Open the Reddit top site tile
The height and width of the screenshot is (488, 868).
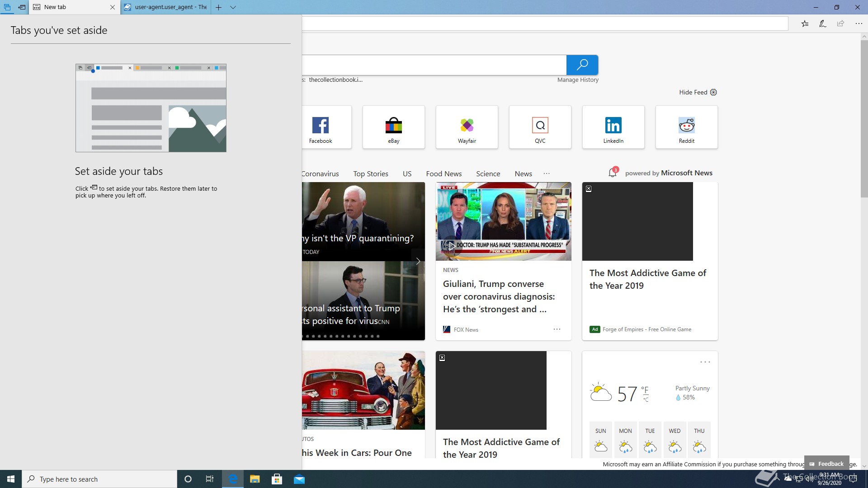tap(687, 127)
